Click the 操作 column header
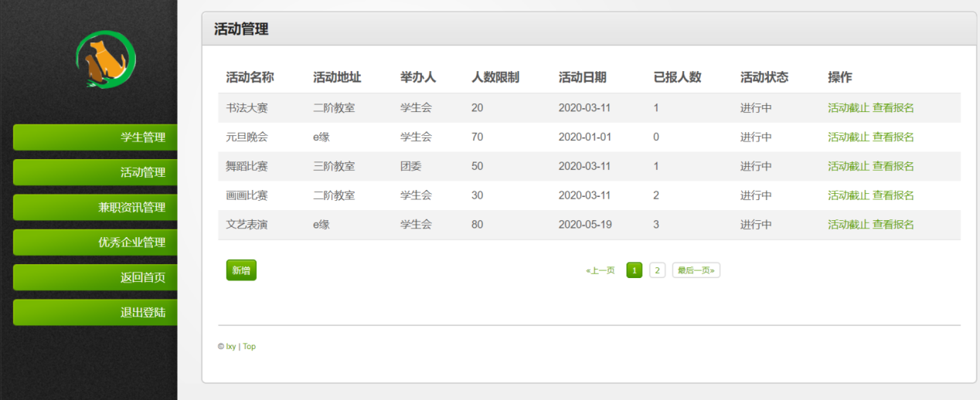Screen dimensions: 980x400 (840, 77)
